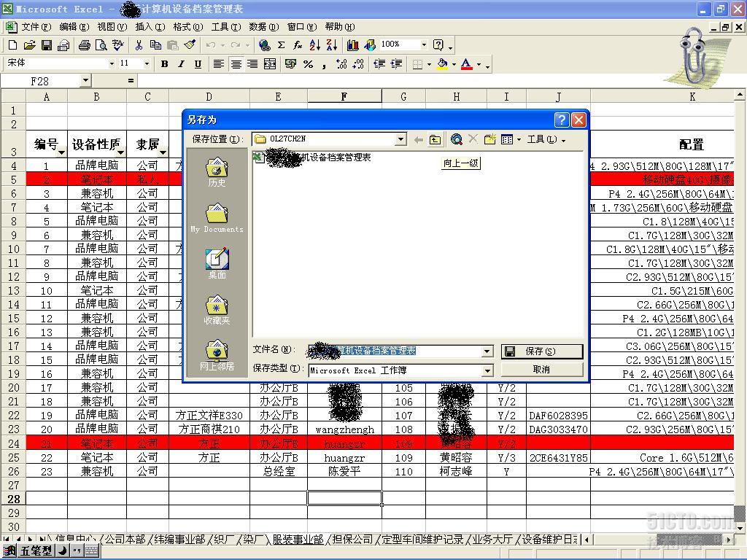
Task: Switch to the 公司本部 sheet tab
Action: [x=125, y=539]
